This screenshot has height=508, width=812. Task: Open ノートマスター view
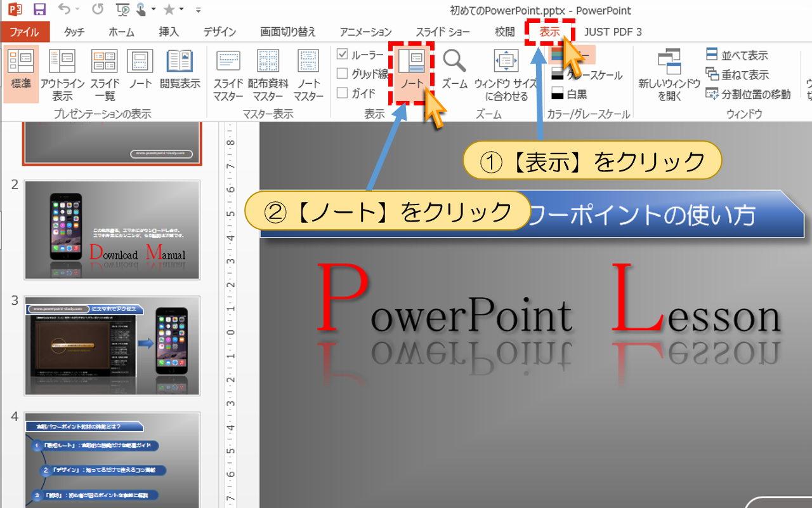tap(309, 74)
